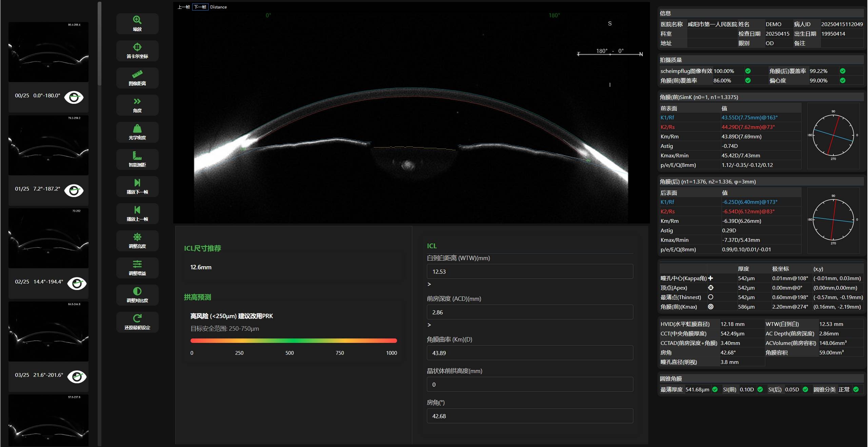Play previous frame with 播放上一帧
Screen dimensions: 868x447
(137, 214)
